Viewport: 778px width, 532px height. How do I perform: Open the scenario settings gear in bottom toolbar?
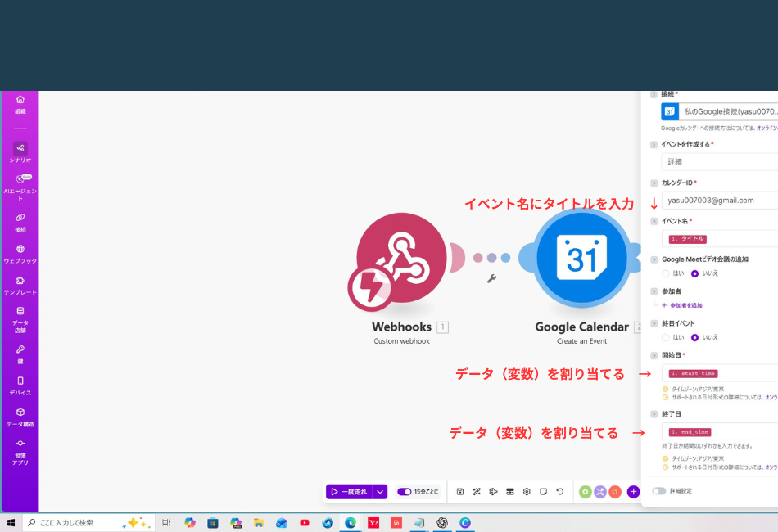(x=526, y=491)
